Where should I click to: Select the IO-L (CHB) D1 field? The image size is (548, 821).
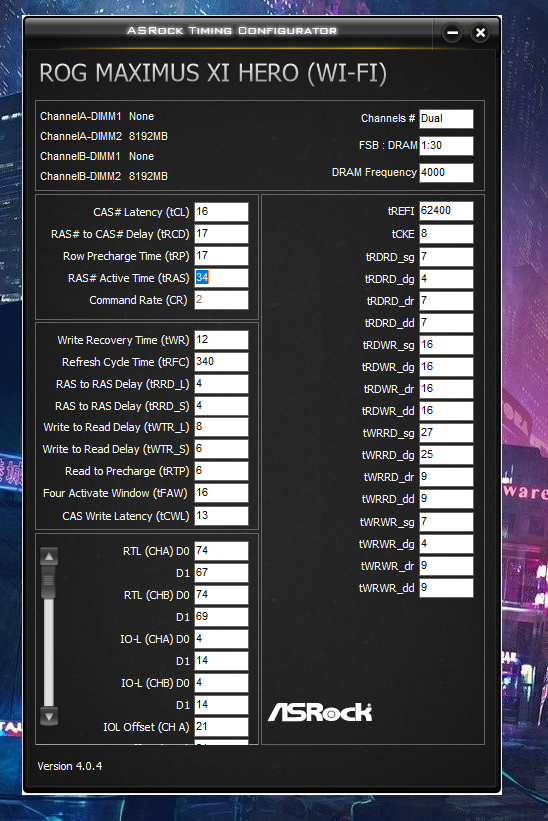point(221,705)
